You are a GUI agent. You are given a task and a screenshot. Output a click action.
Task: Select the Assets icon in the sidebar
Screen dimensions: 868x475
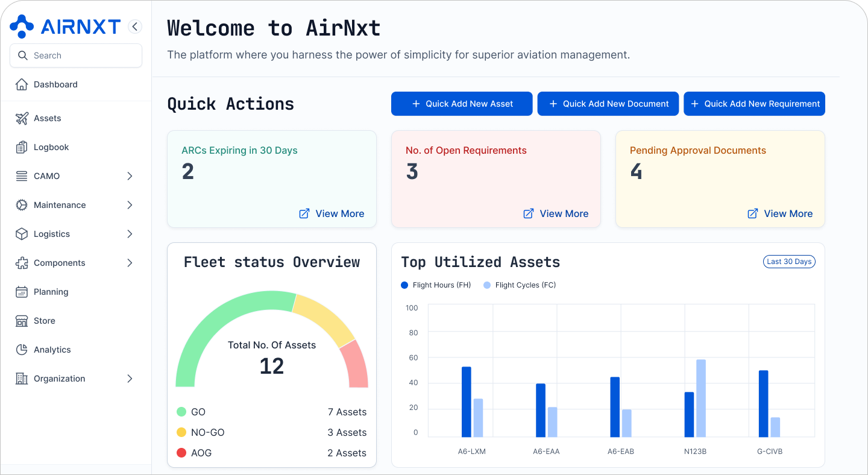click(21, 118)
